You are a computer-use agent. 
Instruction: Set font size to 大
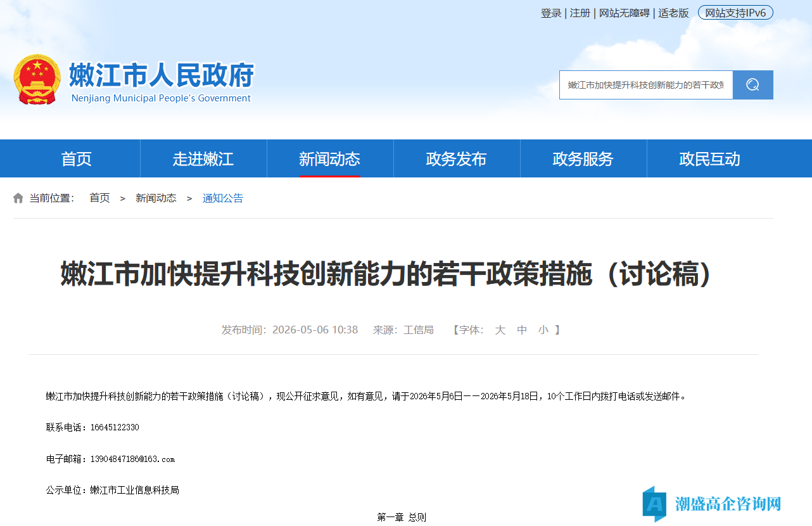click(x=500, y=330)
